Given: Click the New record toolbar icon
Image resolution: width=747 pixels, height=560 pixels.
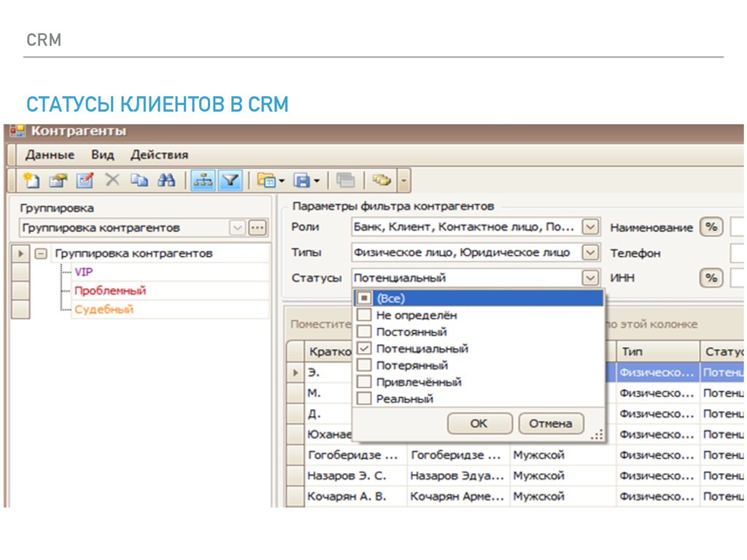Looking at the screenshot, I should pos(31,180).
